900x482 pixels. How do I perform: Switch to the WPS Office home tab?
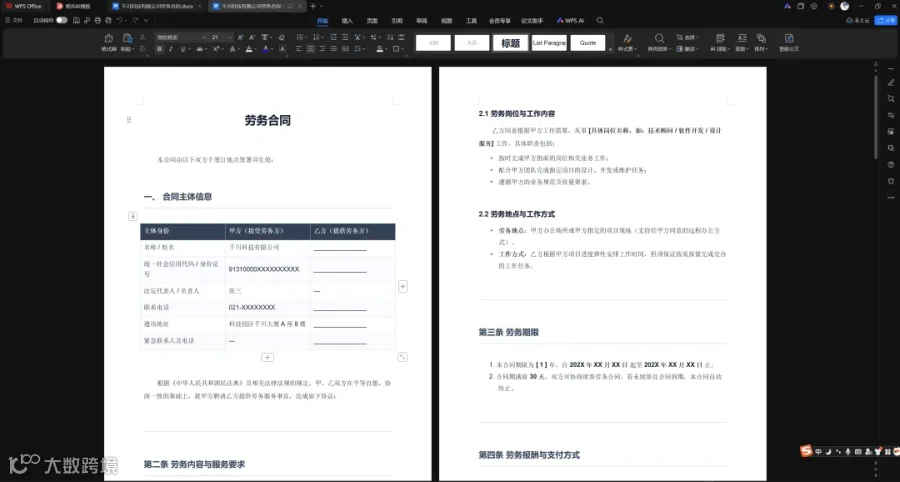[24, 6]
